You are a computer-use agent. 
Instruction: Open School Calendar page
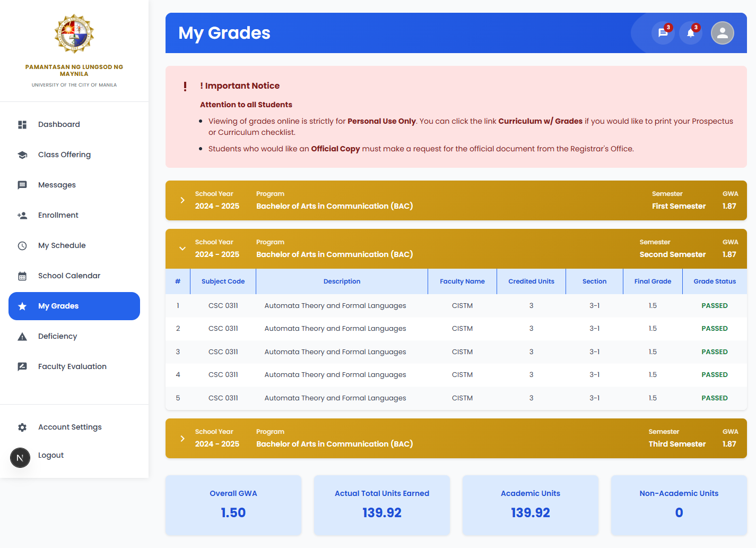point(74,276)
